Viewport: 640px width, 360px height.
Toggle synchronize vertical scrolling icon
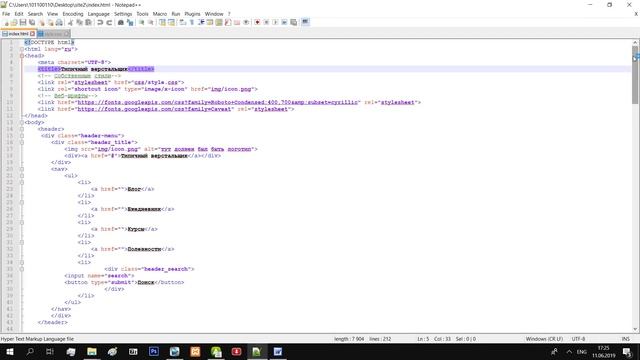coord(162,22)
